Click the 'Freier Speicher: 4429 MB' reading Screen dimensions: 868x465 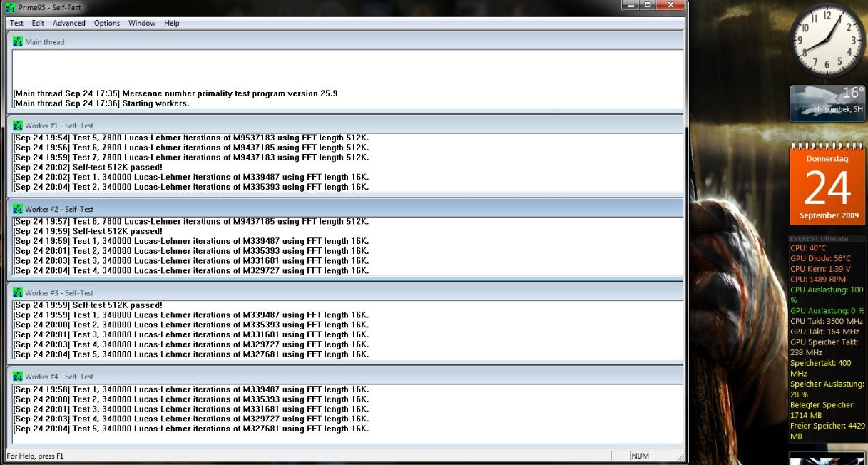click(828, 431)
